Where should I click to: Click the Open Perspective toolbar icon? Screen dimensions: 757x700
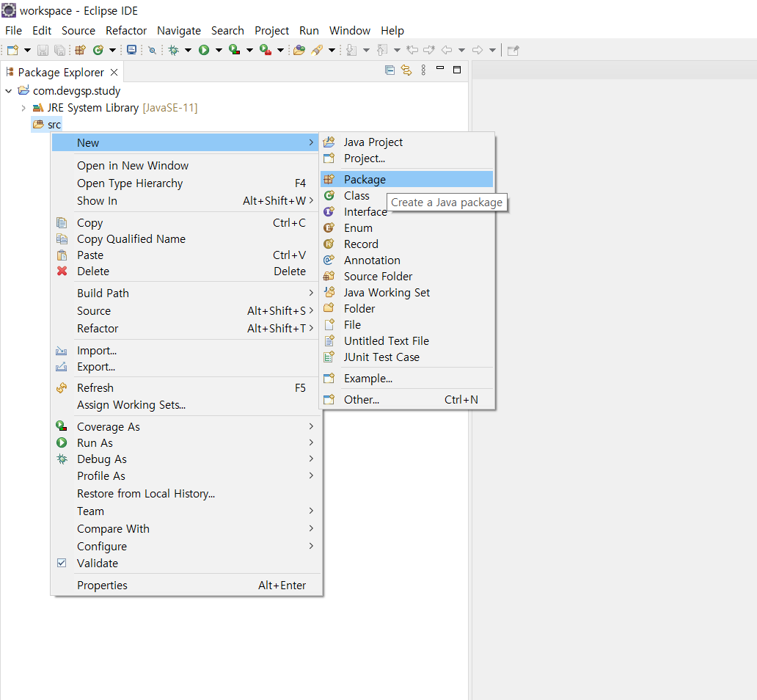click(513, 50)
